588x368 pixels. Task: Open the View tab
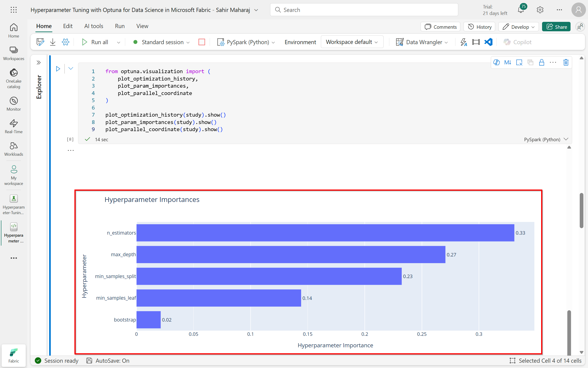click(142, 26)
